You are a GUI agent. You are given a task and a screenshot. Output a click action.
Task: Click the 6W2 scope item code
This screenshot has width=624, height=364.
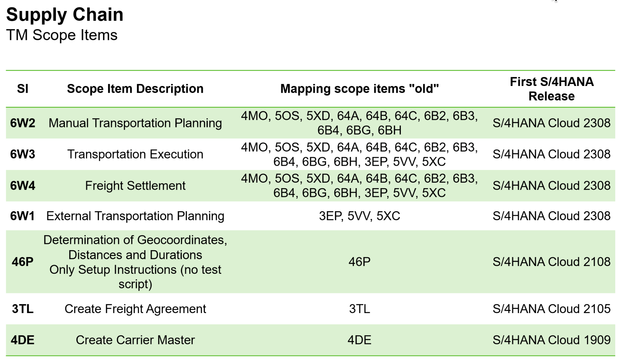pos(23,123)
